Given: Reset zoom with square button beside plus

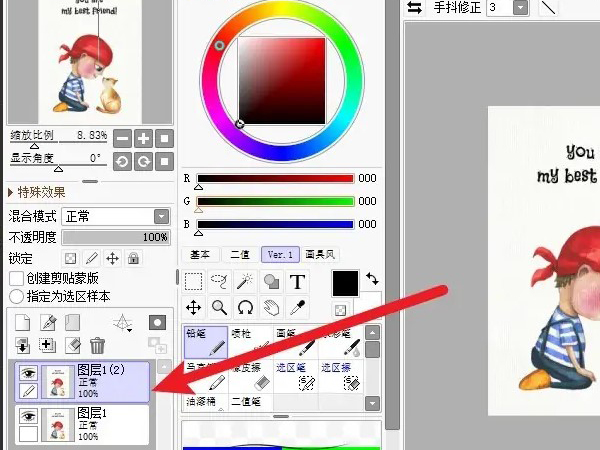Looking at the screenshot, I should click(165, 138).
